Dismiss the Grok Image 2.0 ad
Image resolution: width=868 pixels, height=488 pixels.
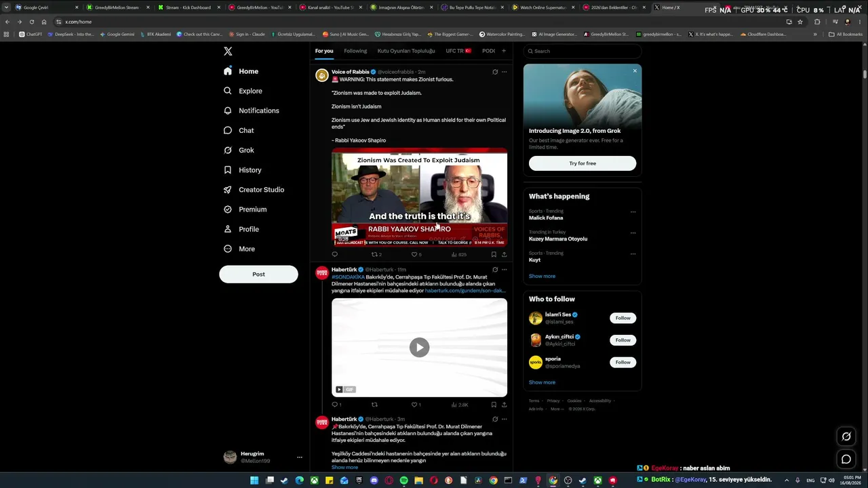(x=635, y=70)
